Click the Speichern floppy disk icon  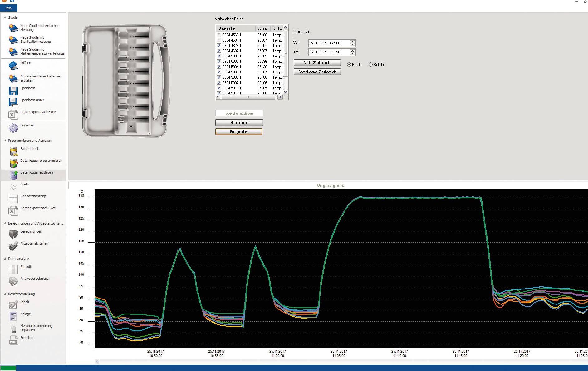(13, 91)
